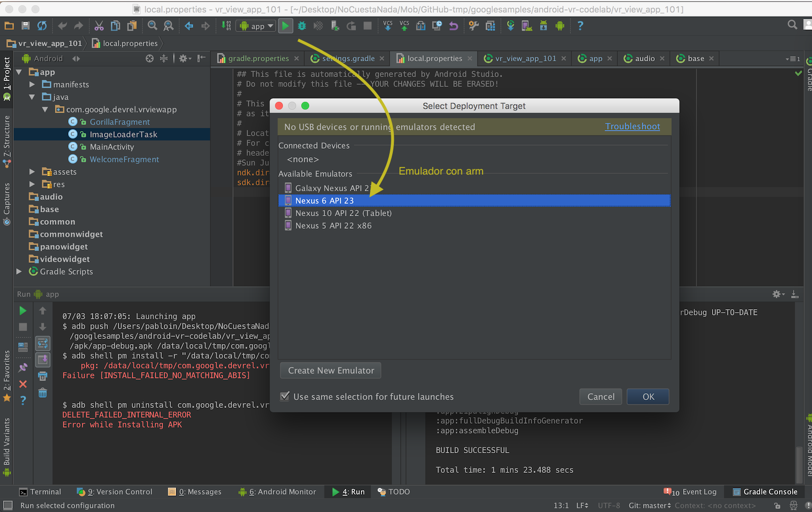Click the VCS Commit Changes icon
Screen dimensions: 812x512
404,25
